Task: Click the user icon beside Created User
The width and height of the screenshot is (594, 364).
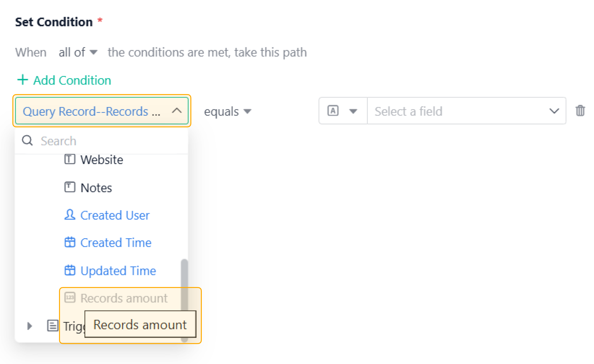Action: point(70,215)
